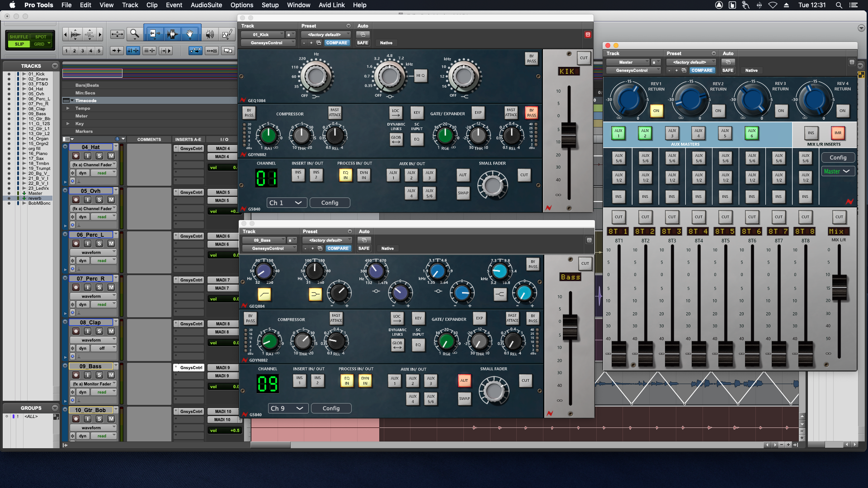
Task: Click the Mix L/R master fader
Action: [x=839, y=287]
